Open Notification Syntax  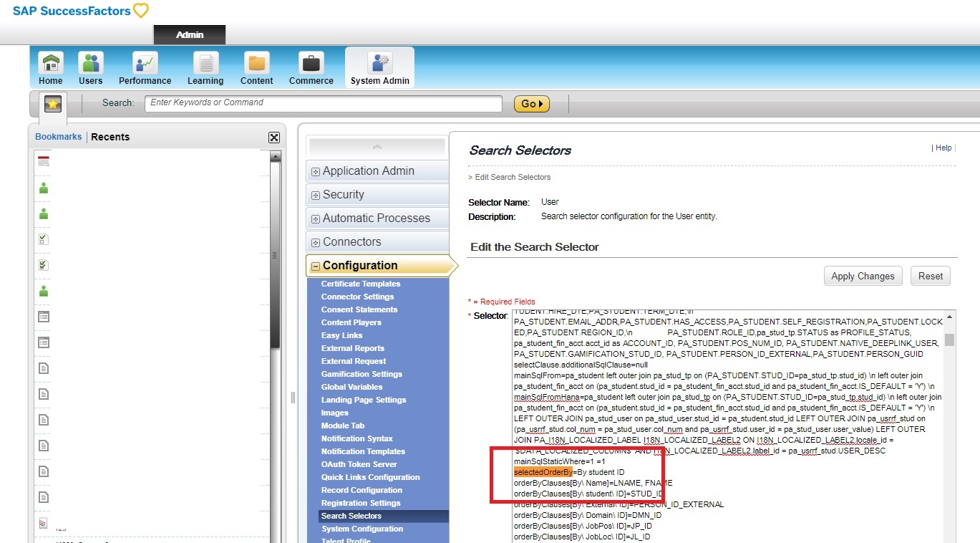click(x=357, y=438)
